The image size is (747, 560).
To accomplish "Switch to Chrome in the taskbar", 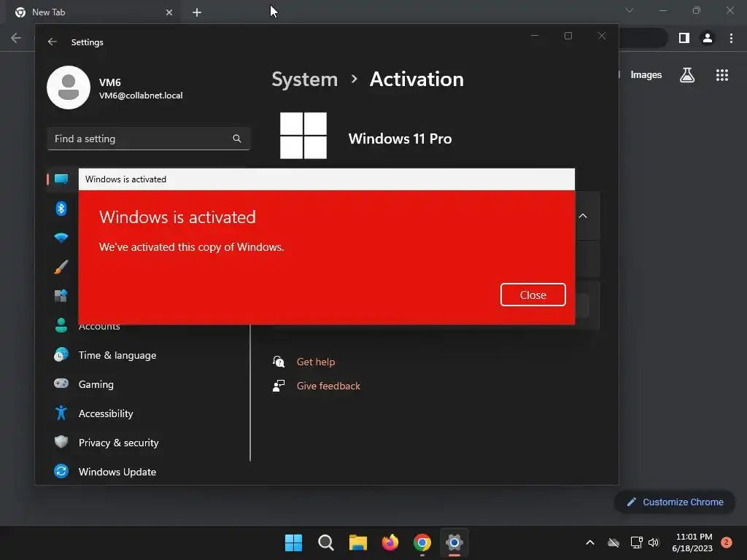I will 422,542.
